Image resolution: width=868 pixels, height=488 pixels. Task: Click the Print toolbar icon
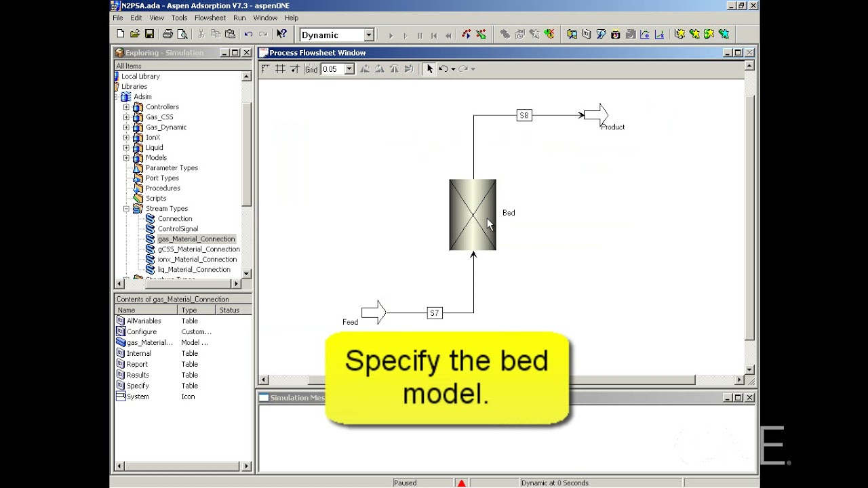pos(168,35)
